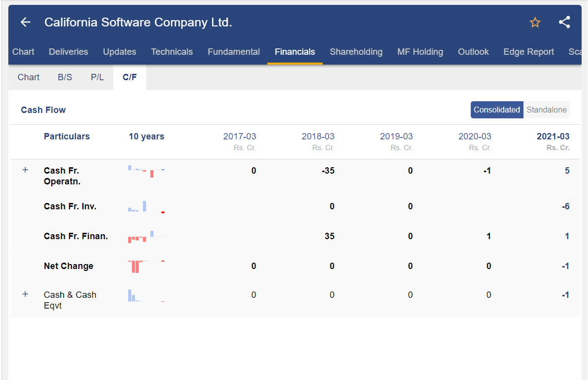
Task: Click the 2019-03 column header
Action: tap(396, 136)
